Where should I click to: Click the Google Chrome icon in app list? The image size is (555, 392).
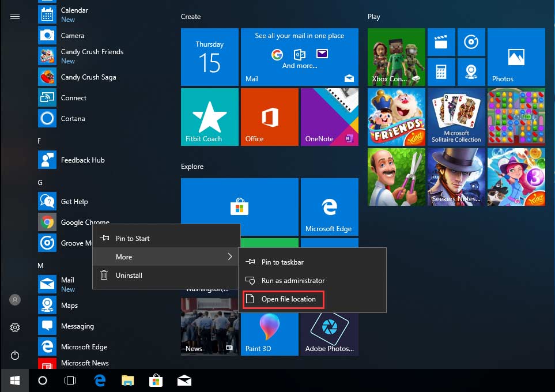click(x=47, y=223)
